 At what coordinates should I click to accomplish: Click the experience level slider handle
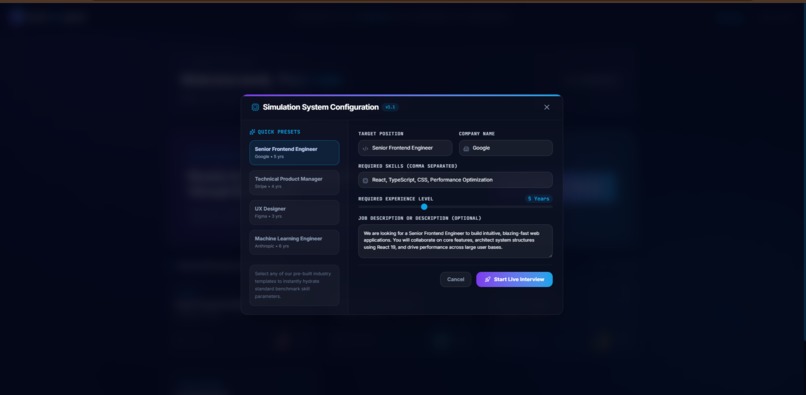[x=424, y=207]
